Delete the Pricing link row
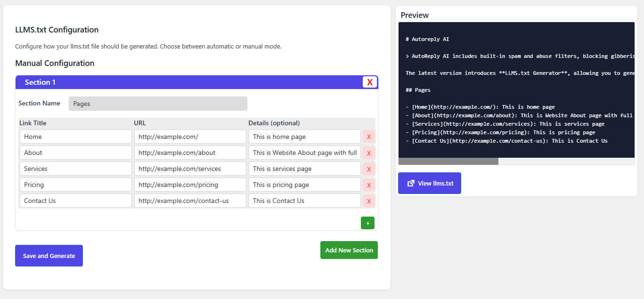 369,185
